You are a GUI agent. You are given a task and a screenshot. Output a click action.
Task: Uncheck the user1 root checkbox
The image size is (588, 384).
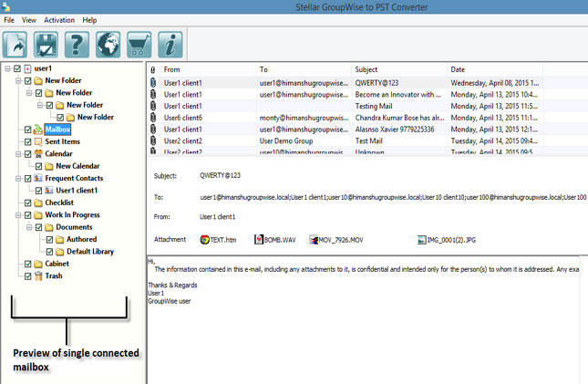[17, 68]
